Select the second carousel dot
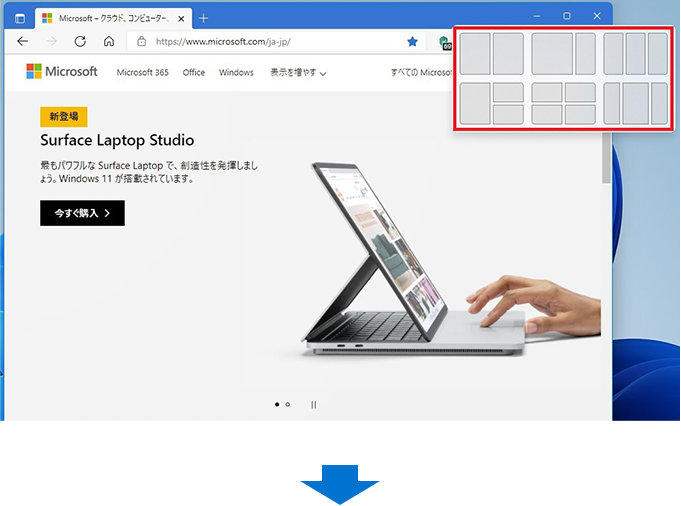This screenshot has width=681, height=506. point(288,404)
